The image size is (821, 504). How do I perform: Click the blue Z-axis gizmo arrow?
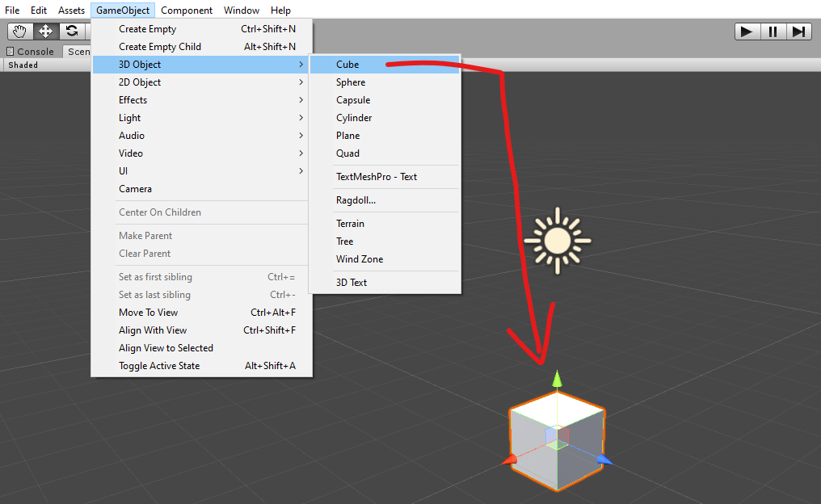604,460
